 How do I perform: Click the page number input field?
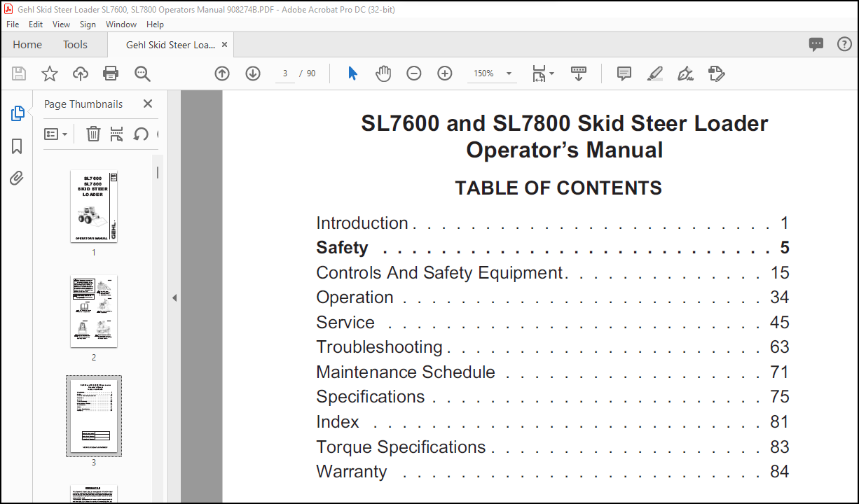click(x=285, y=73)
